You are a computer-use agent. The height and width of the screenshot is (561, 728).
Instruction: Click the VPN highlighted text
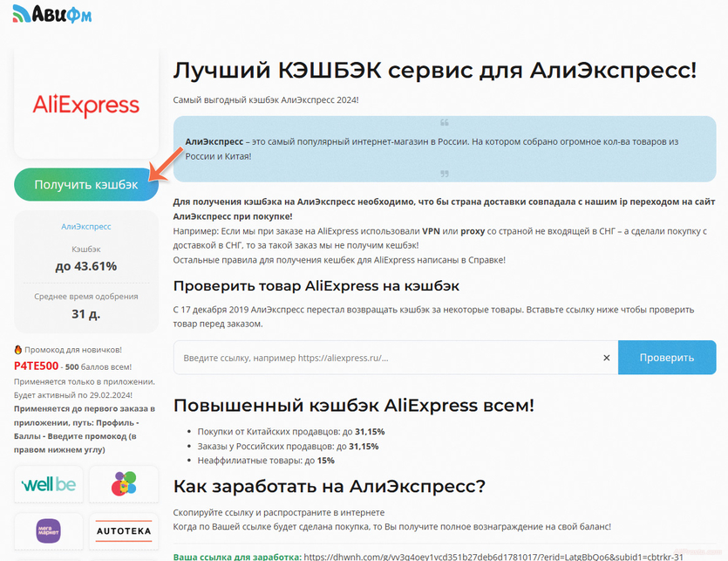(x=432, y=229)
